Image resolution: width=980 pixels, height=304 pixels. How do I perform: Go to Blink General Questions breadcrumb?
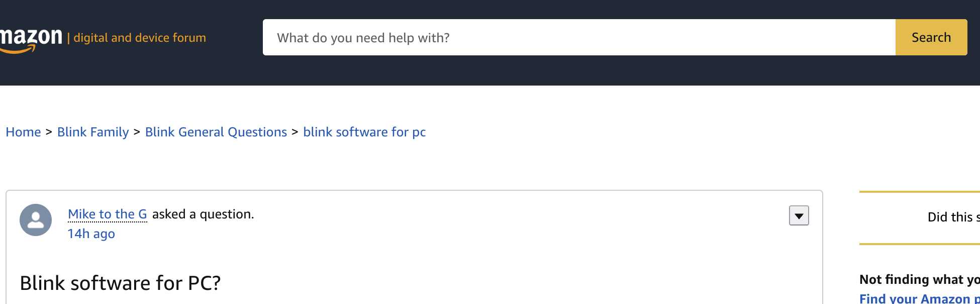(x=216, y=131)
